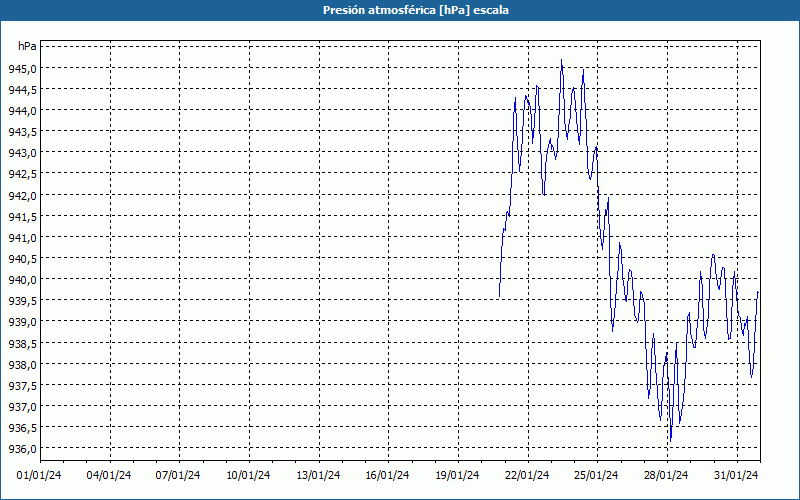
Task: Click the 936,0 y-axis label
Action: tap(22, 448)
